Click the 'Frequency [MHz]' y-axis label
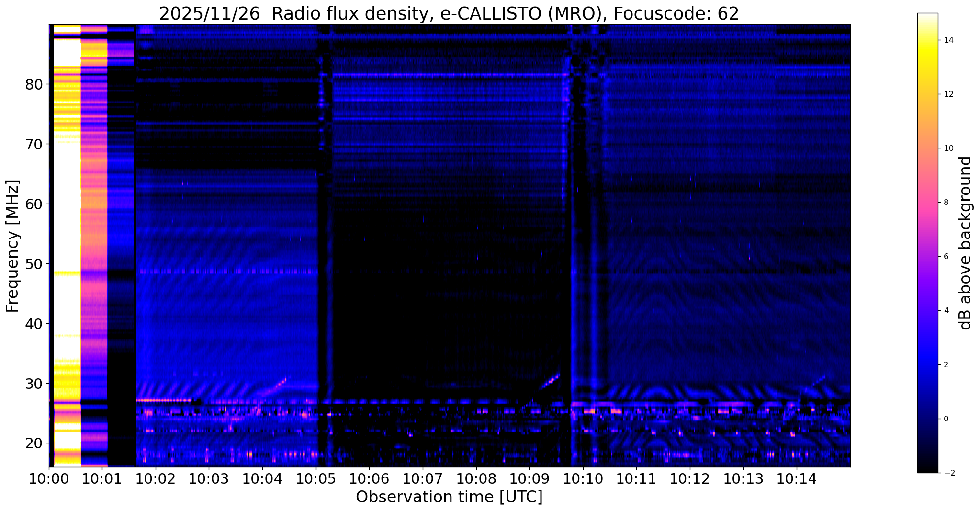This screenshot has width=980, height=511. (13, 246)
